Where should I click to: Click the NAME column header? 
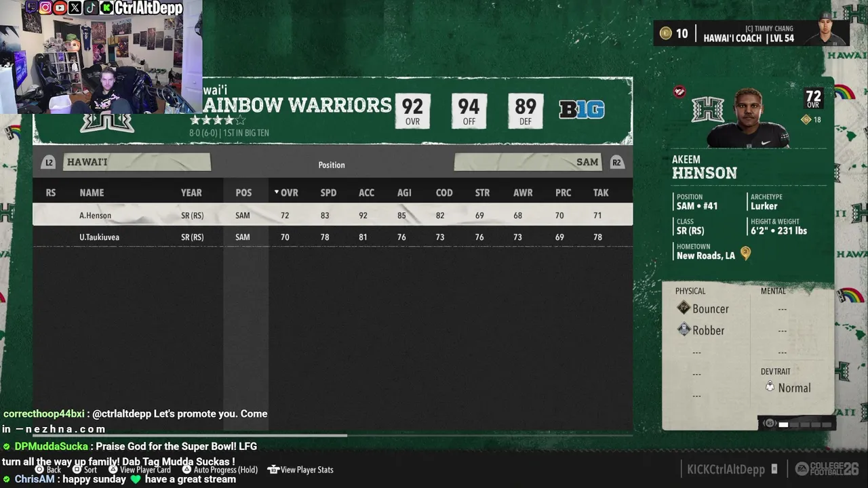point(92,192)
